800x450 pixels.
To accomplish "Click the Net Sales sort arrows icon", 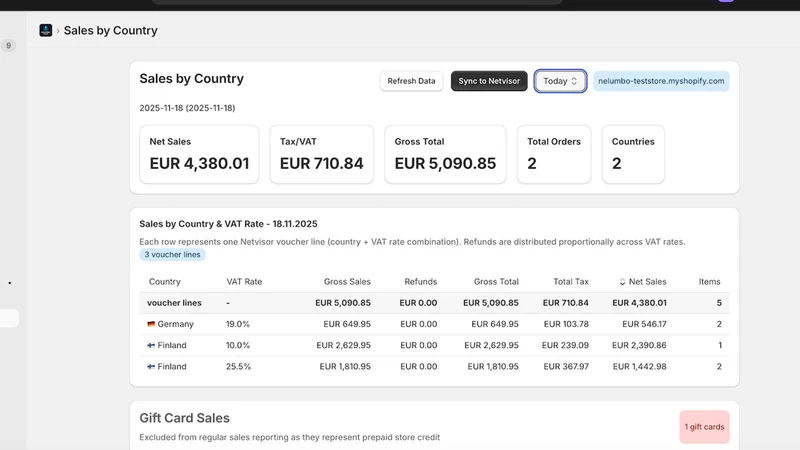I will pos(622,282).
